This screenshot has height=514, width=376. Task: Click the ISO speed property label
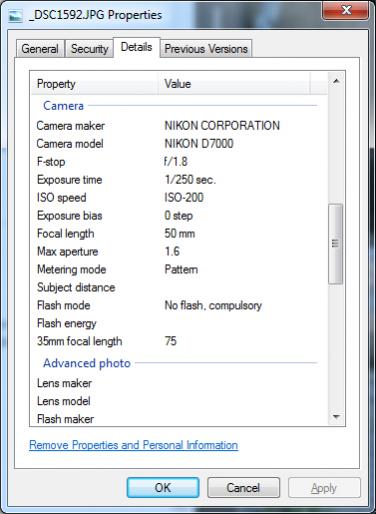pos(62,198)
